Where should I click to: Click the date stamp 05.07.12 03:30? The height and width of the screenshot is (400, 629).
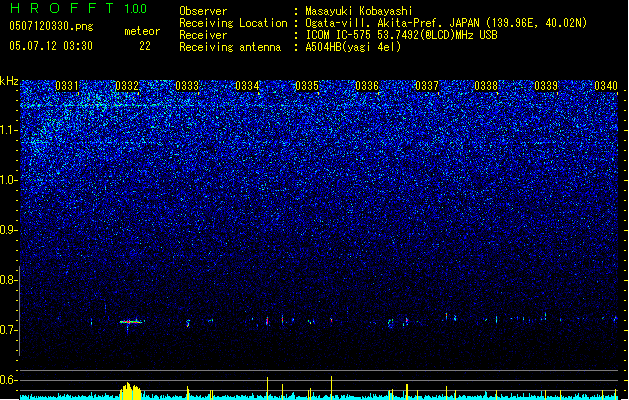(51, 46)
